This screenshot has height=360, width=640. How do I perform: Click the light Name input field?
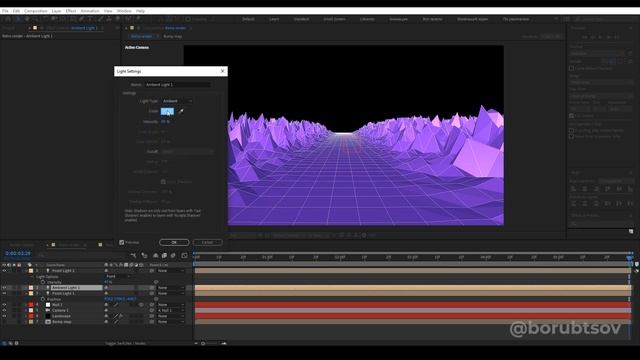178,84
